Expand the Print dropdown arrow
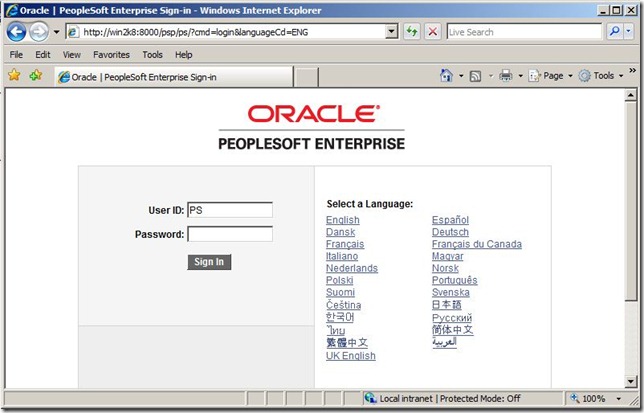This screenshot has height=413, width=644. click(x=520, y=76)
